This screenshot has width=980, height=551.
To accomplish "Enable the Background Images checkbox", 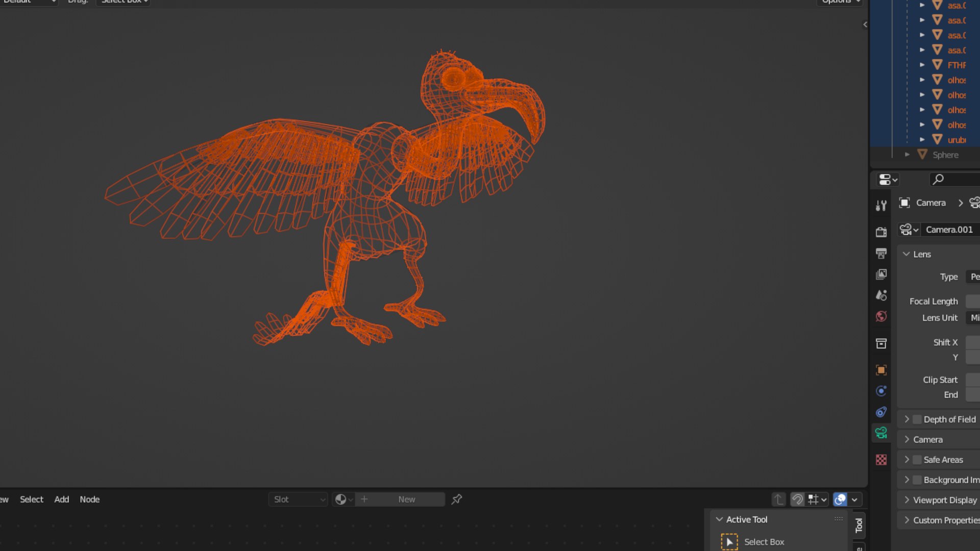I will (x=917, y=480).
